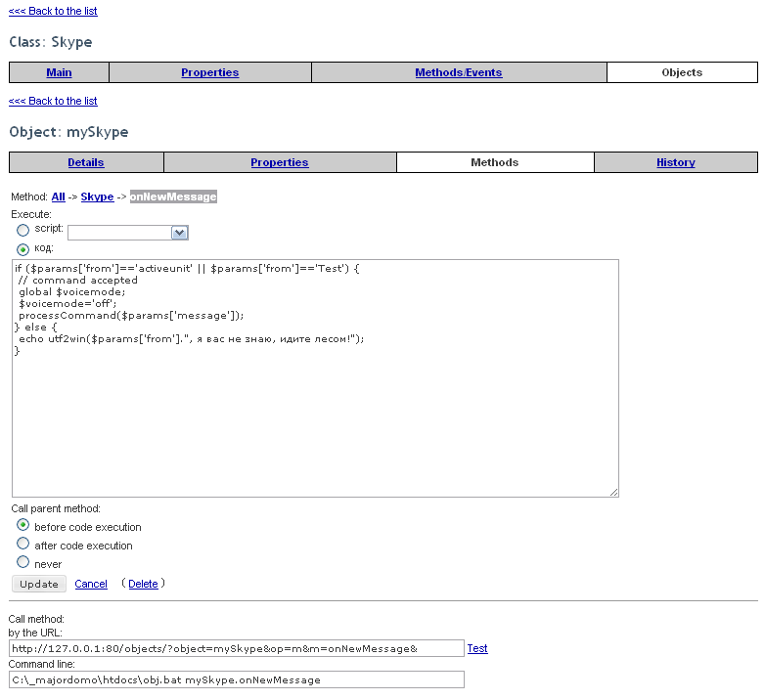
Task: Click the 'Execute:' label
Action: coord(31,214)
